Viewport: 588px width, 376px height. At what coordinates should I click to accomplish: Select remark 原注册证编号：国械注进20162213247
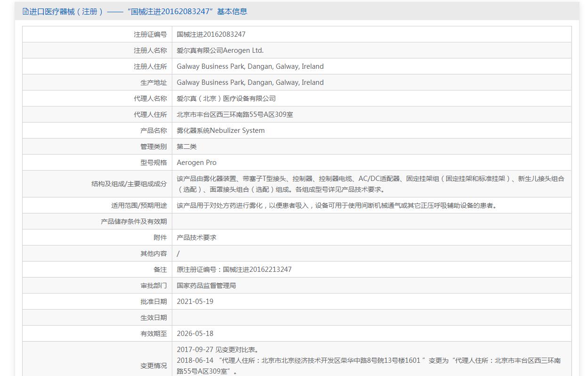tap(234, 270)
